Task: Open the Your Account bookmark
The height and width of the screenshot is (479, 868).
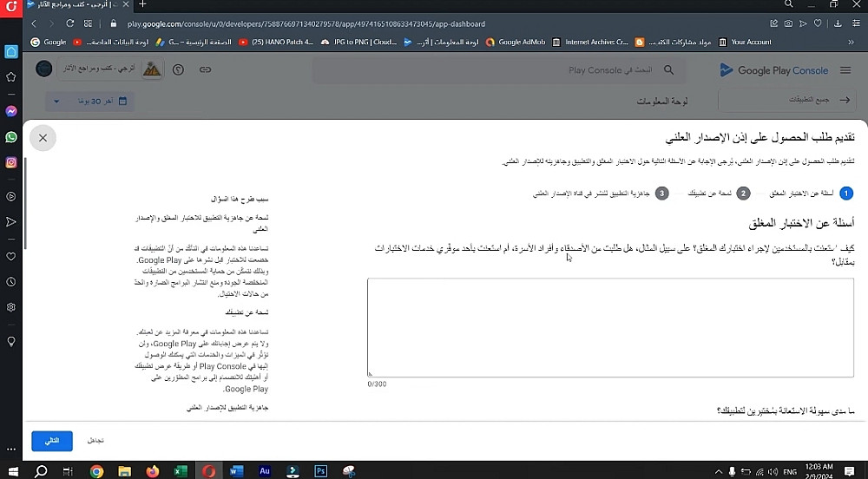Action: [745, 42]
